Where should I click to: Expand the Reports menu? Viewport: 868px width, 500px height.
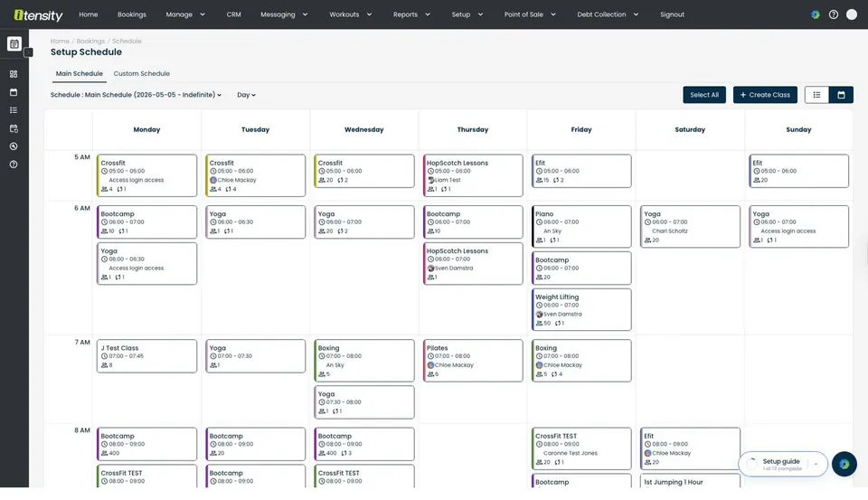click(411, 15)
